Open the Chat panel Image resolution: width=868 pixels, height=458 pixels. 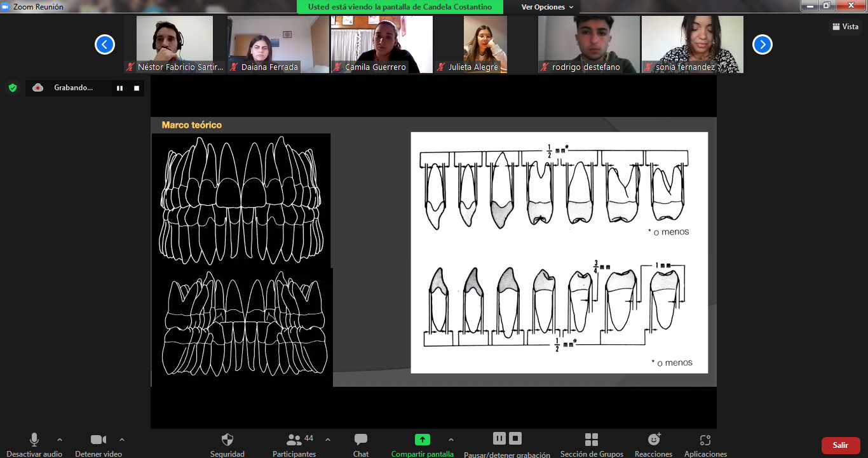(361, 440)
